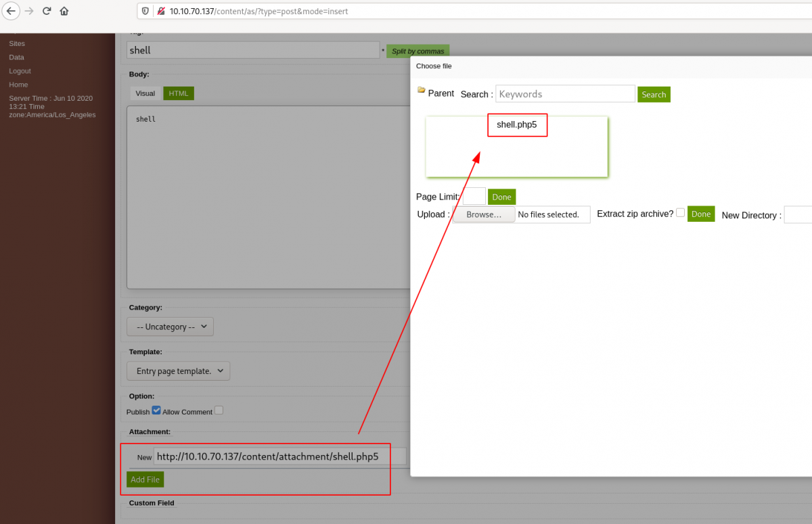
Task: Click the insecure connection lock icon
Action: [x=160, y=11]
